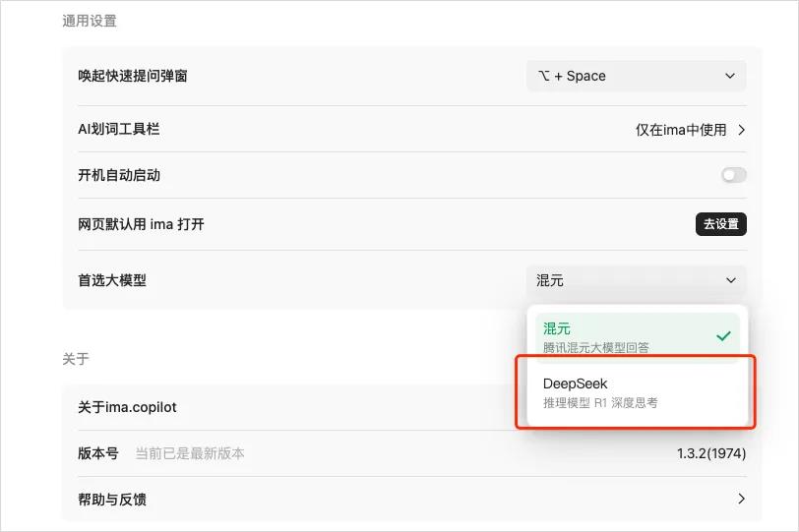Click the 仅在ima中使用 value
The image size is (799, 532).
[x=681, y=130]
